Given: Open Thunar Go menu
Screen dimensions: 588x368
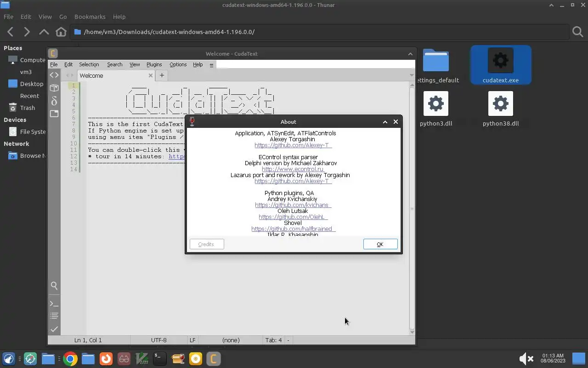Looking at the screenshot, I should [x=63, y=17].
